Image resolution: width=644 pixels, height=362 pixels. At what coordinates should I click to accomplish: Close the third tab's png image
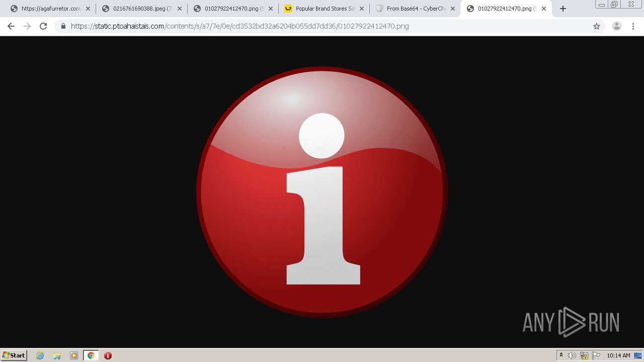pyautogui.click(x=270, y=9)
